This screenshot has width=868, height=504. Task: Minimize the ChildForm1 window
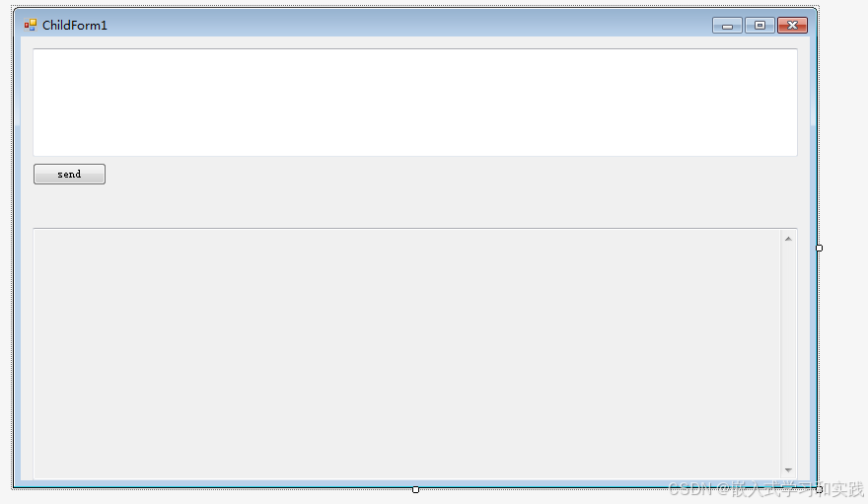click(727, 26)
